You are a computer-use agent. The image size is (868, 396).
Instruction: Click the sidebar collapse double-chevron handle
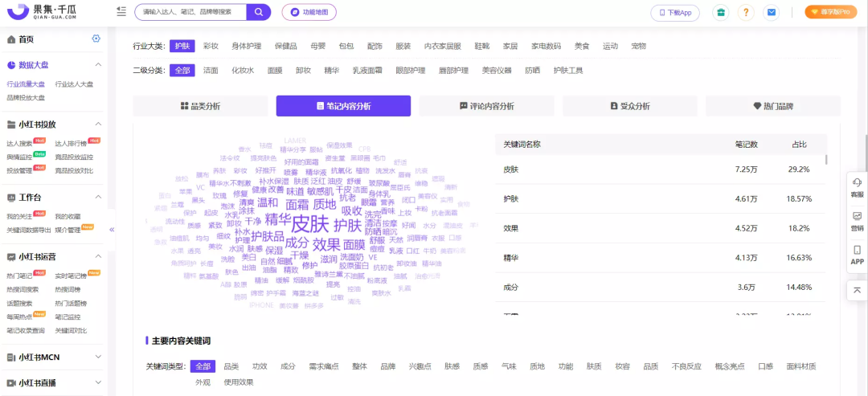tap(112, 229)
